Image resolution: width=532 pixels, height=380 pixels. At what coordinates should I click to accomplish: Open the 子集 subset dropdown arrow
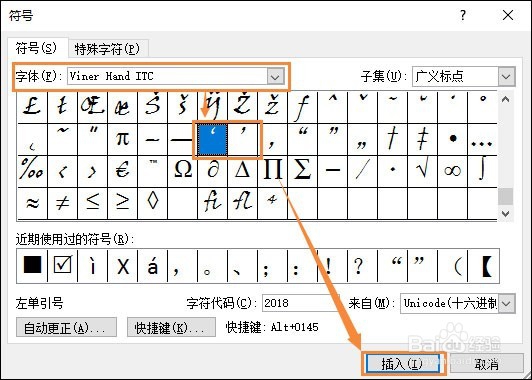pyautogui.click(x=506, y=77)
